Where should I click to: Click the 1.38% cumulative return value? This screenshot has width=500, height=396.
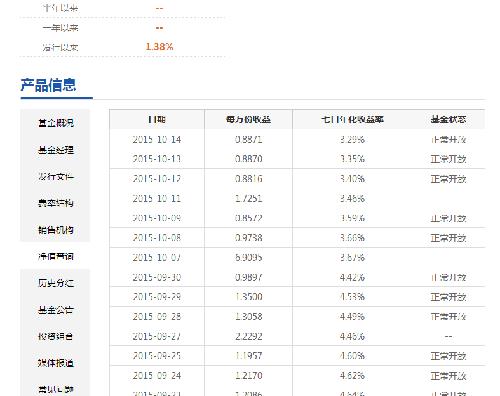coord(159,47)
